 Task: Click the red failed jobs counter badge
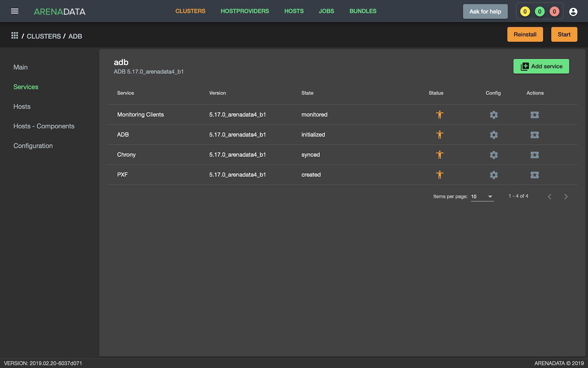pyautogui.click(x=554, y=12)
